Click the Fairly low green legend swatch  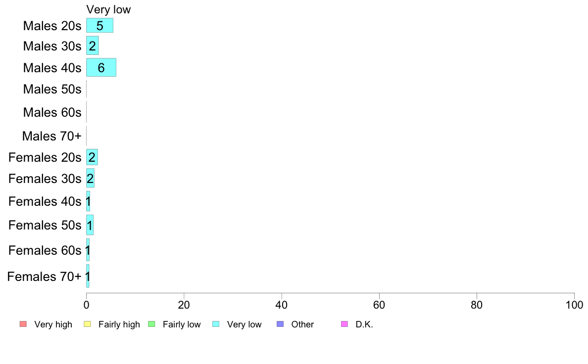pos(151,324)
